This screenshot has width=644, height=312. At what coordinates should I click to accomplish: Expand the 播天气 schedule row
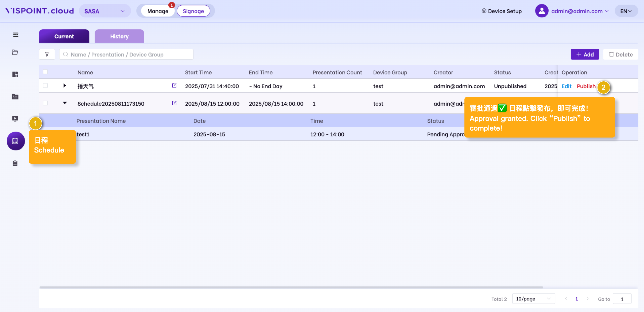(64, 86)
